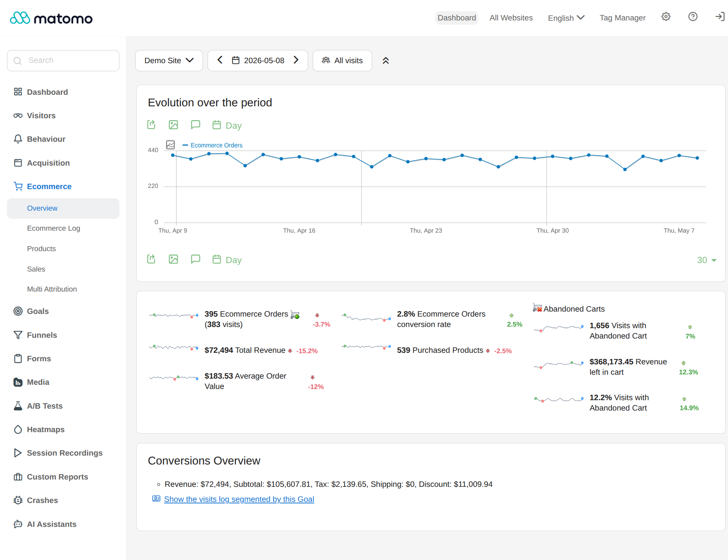
Task: Click the Funnels filter icon
Action: (18, 335)
